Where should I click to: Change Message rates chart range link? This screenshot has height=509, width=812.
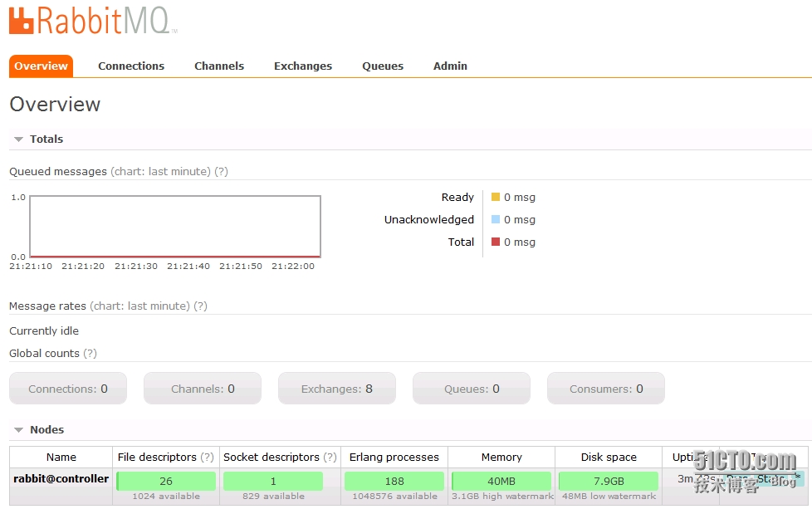(139, 306)
